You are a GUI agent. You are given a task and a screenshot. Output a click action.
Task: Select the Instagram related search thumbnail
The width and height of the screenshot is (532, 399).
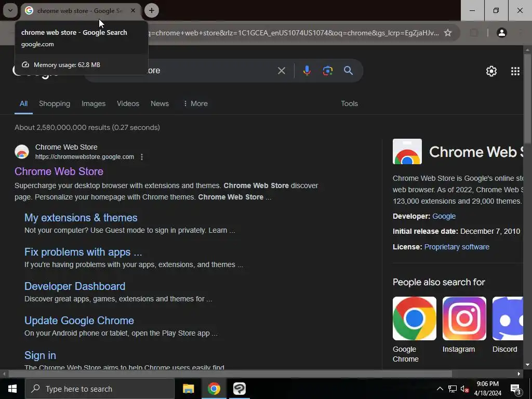pyautogui.click(x=464, y=318)
